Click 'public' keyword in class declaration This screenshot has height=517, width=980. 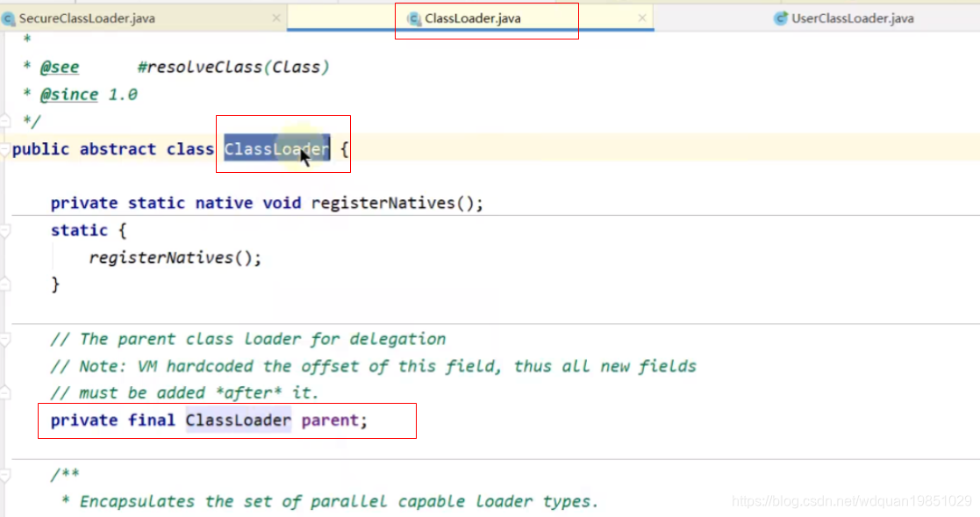[40, 149]
